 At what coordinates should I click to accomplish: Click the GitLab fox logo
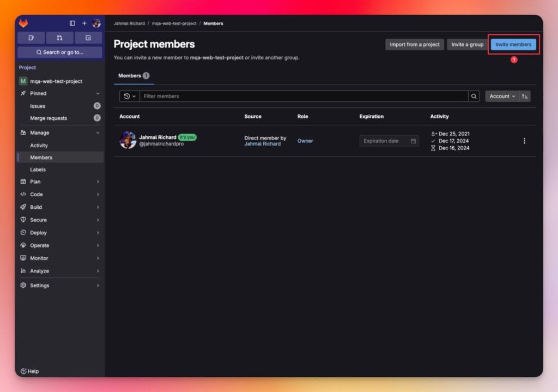tap(23, 23)
